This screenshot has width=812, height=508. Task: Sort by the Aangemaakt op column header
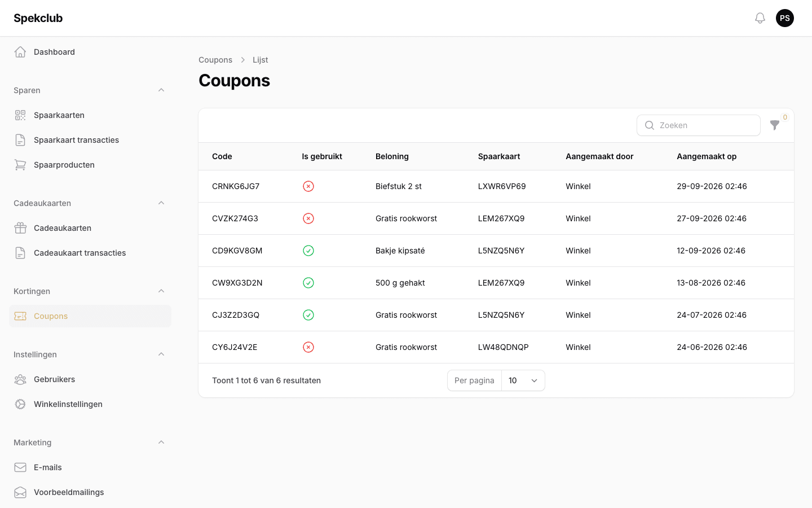click(x=707, y=156)
